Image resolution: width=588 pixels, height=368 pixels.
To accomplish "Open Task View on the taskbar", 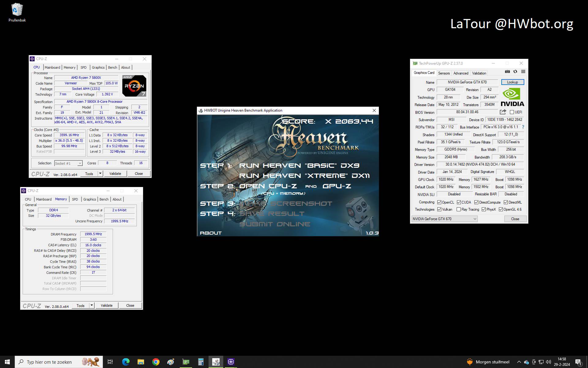I will 110,362.
